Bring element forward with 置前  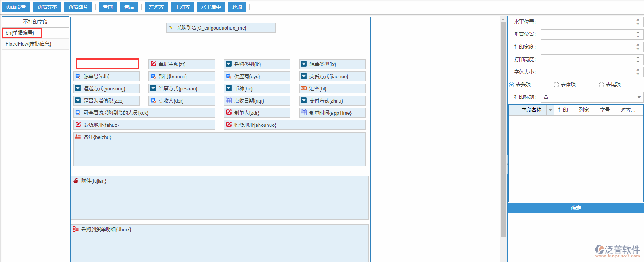108,7
